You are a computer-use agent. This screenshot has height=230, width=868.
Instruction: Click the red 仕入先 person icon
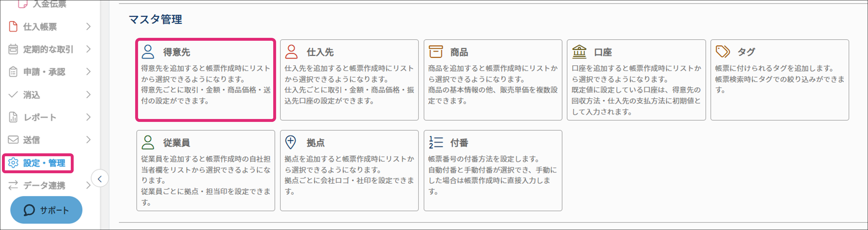coord(291,52)
